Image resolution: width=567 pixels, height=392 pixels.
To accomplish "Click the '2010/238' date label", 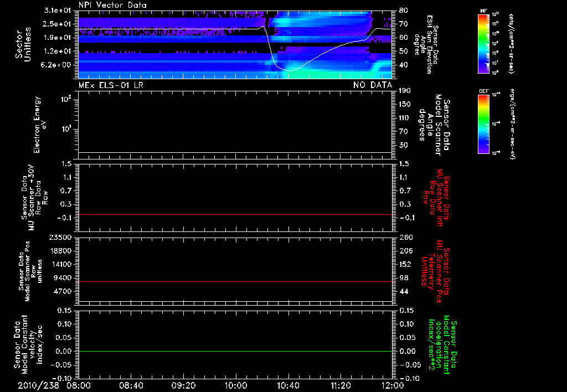I will [38, 385].
